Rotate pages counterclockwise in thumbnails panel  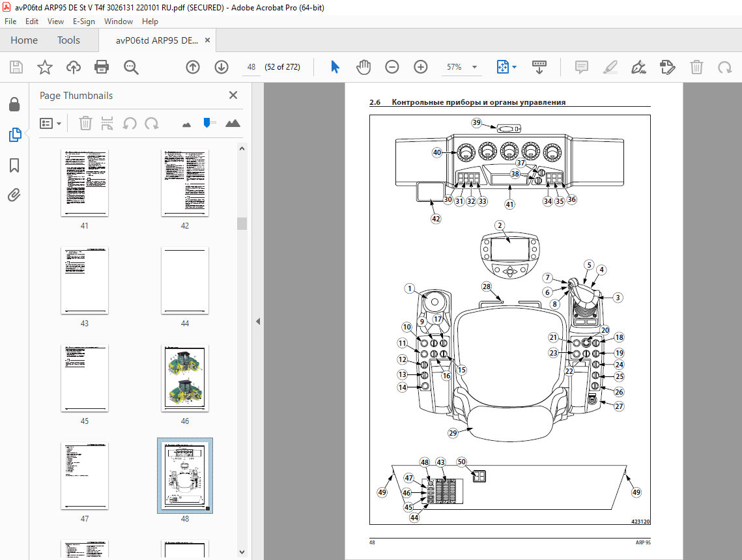(130, 124)
